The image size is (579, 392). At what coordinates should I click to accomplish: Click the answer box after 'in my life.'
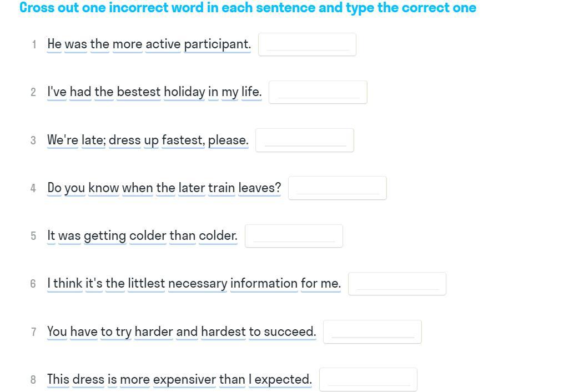tap(318, 92)
